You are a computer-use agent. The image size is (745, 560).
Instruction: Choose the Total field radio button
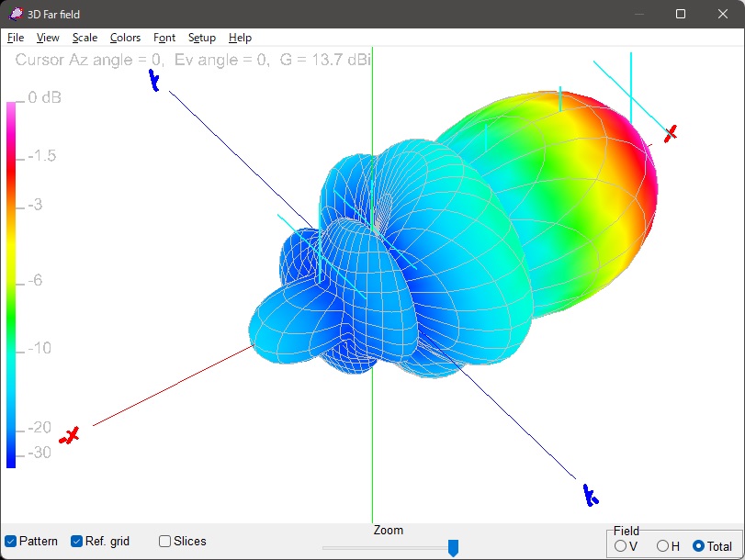pyautogui.click(x=698, y=546)
